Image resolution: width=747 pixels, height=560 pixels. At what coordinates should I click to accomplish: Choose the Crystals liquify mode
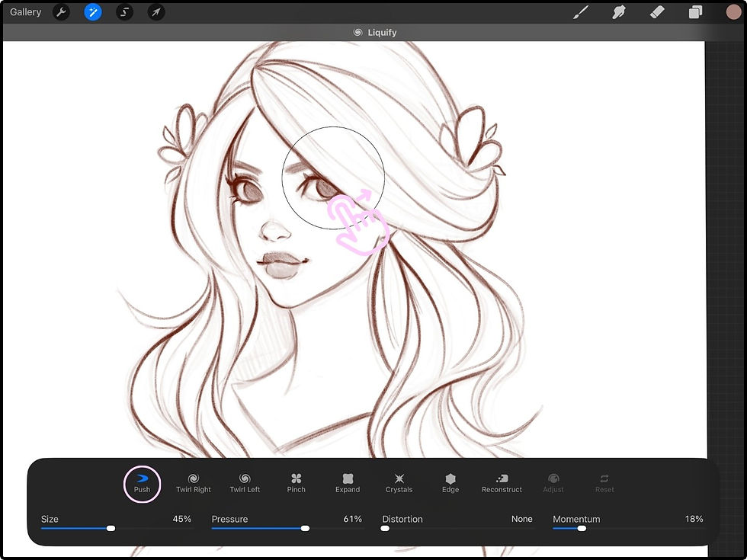tap(399, 483)
